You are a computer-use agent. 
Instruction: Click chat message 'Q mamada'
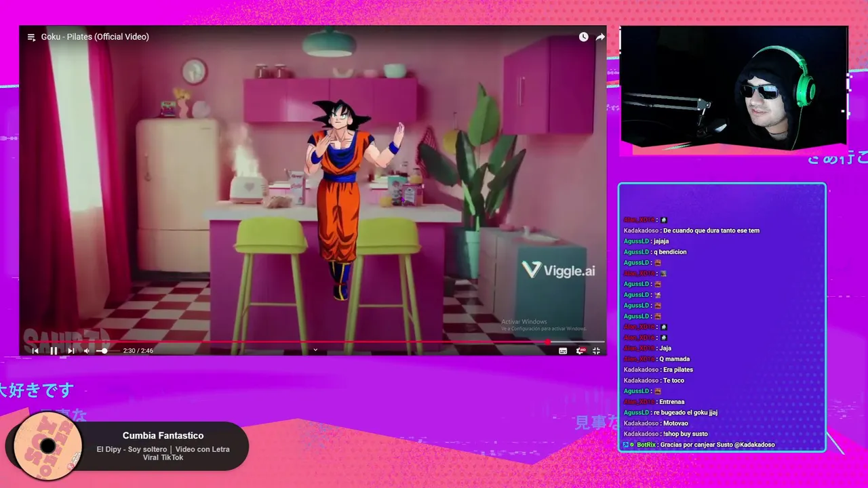tap(674, 359)
